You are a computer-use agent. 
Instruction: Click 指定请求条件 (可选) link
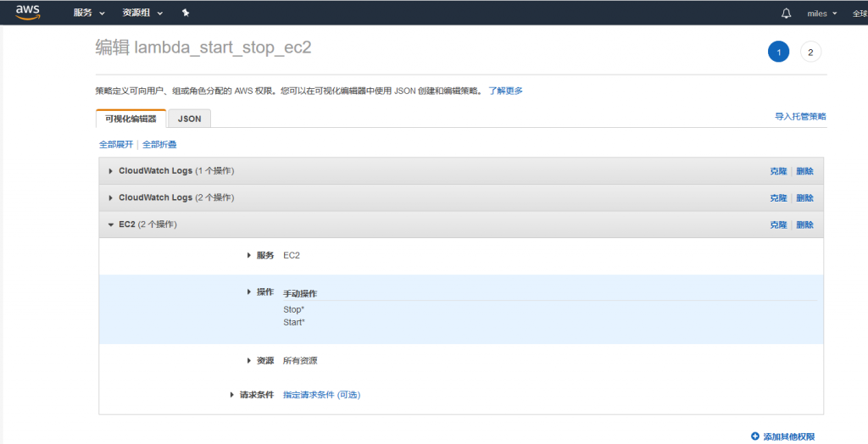pyautogui.click(x=327, y=395)
